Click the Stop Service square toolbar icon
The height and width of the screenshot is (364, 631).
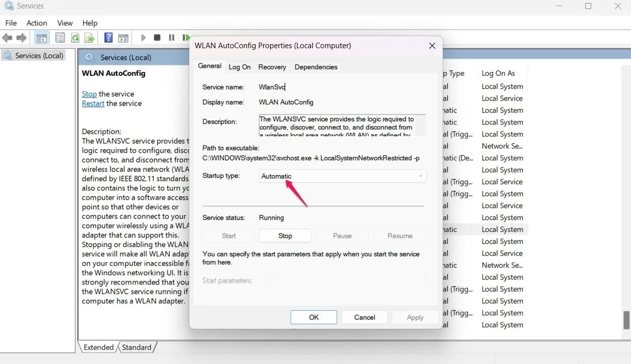[x=157, y=38]
